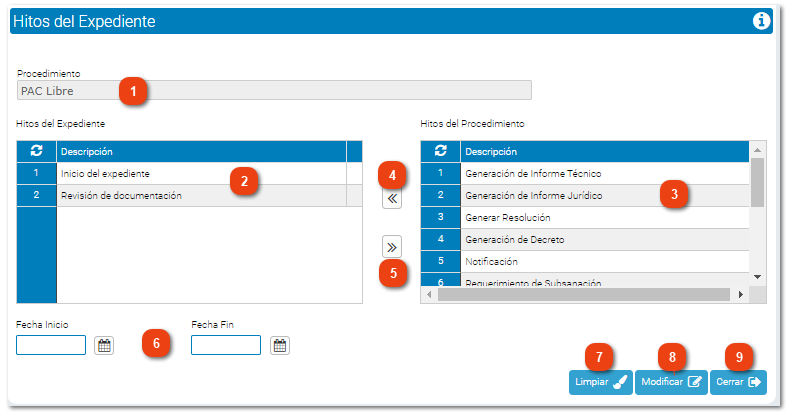
Task: Click the Modificar button
Action: 671,382
